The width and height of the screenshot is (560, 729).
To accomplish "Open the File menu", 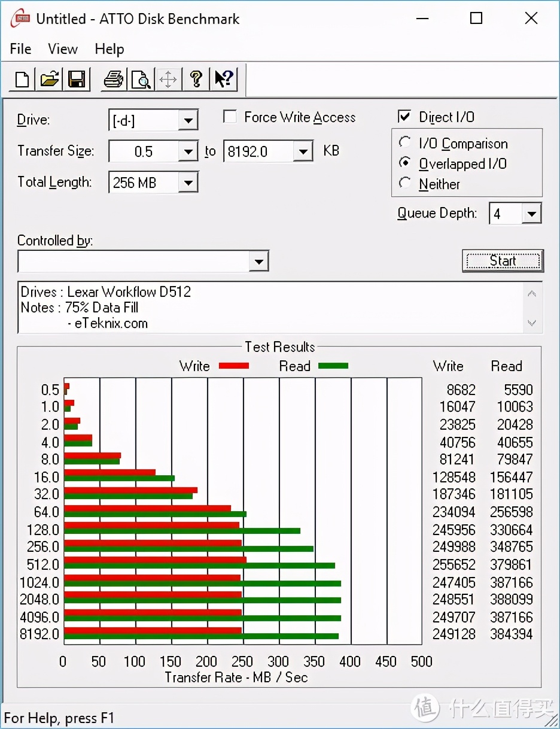I will tap(21, 49).
